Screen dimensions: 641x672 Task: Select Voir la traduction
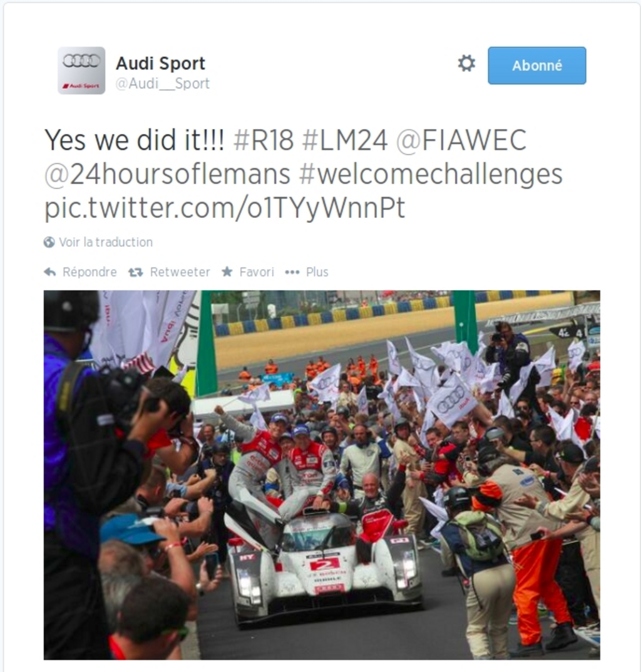point(106,242)
